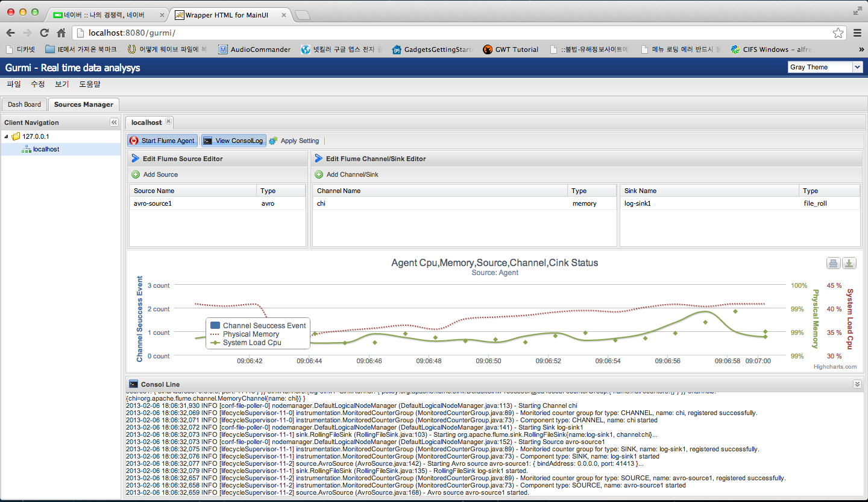Image resolution: width=868 pixels, height=502 pixels.
Task: Click the chart export download icon
Action: 849,263
